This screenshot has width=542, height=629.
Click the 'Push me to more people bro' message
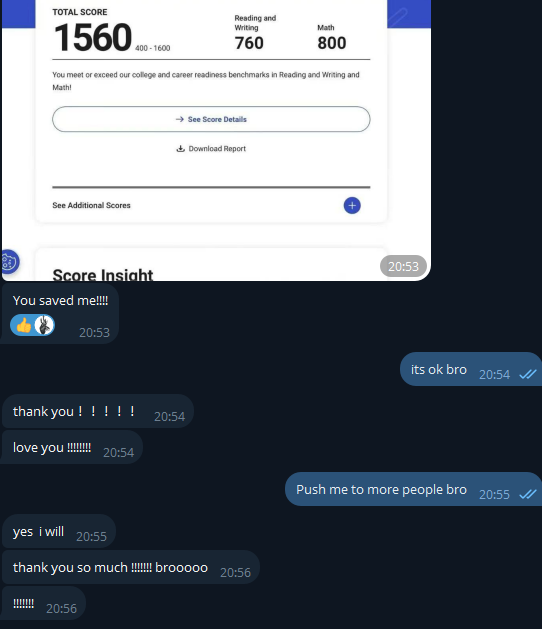point(413,489)
